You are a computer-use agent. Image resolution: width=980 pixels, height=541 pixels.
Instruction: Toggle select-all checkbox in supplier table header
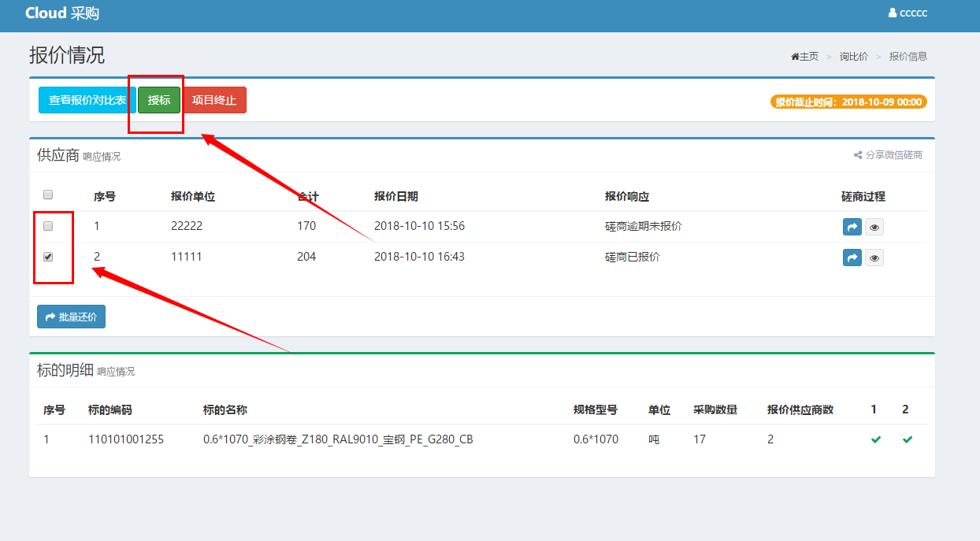click(48, 195)
